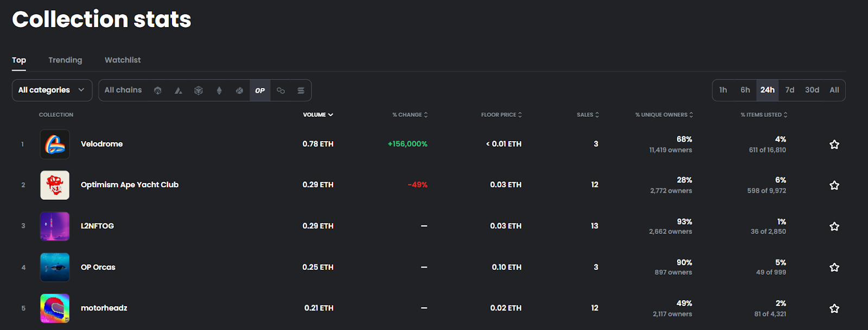Viewport: 868px width, 330px height.
Task: Click motorheadz floor price 0.02 ETH
Action: click(506, 308)
